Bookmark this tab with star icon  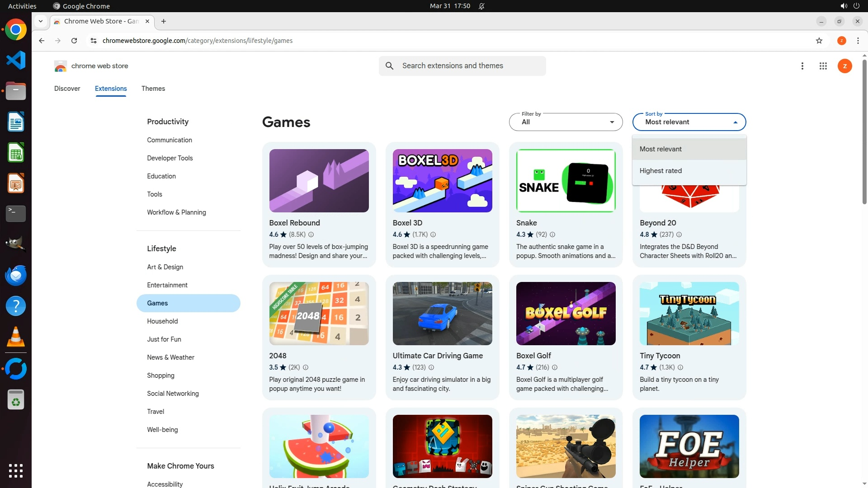819,41
